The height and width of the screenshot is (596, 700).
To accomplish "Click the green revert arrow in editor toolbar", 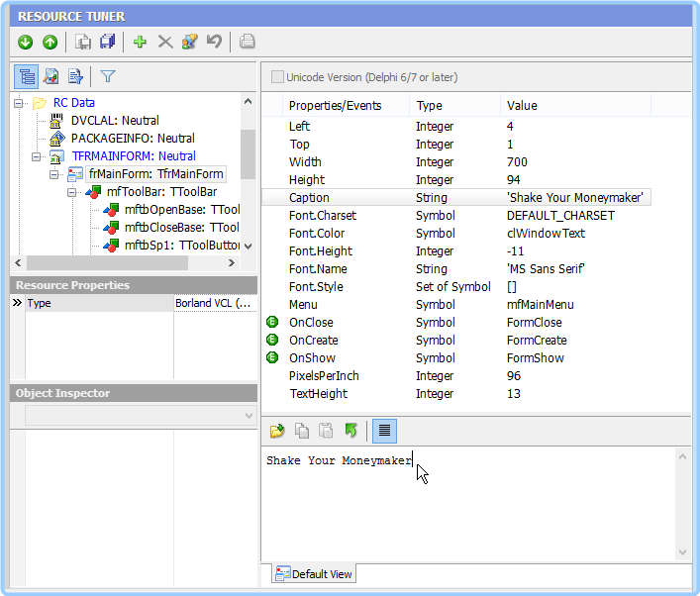I will [350, 431].
